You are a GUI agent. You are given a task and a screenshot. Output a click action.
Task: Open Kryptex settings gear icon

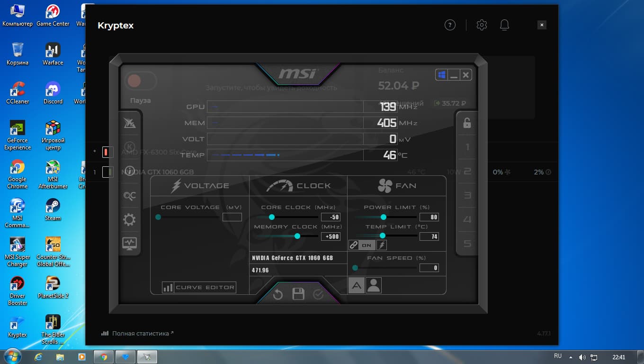point(482,25)
